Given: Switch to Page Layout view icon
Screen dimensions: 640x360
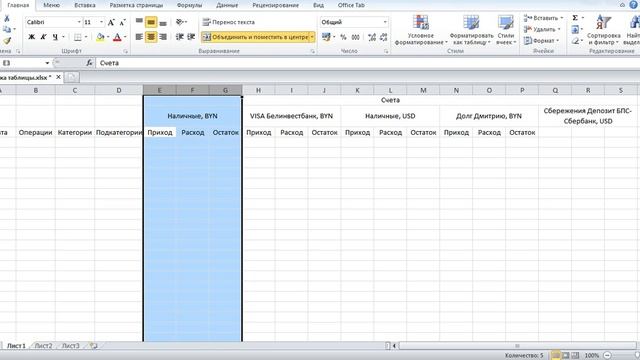Looking at the screenshot, I should click(x=565, y=356).
